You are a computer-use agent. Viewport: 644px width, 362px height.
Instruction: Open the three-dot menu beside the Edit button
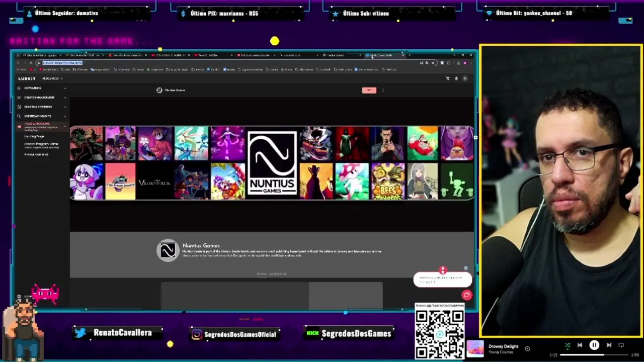(x=383, y=90)
